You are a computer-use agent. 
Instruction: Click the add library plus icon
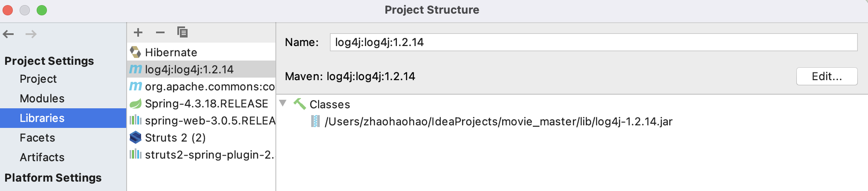click(x=138, y=32)
